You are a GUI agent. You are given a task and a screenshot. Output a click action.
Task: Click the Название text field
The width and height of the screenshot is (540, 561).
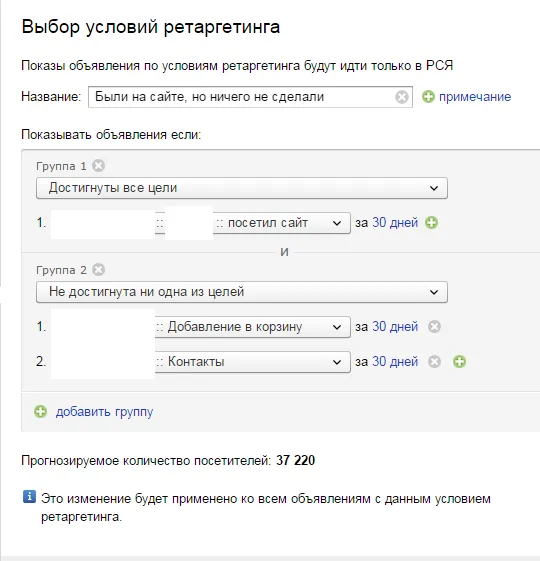point(250,97)
